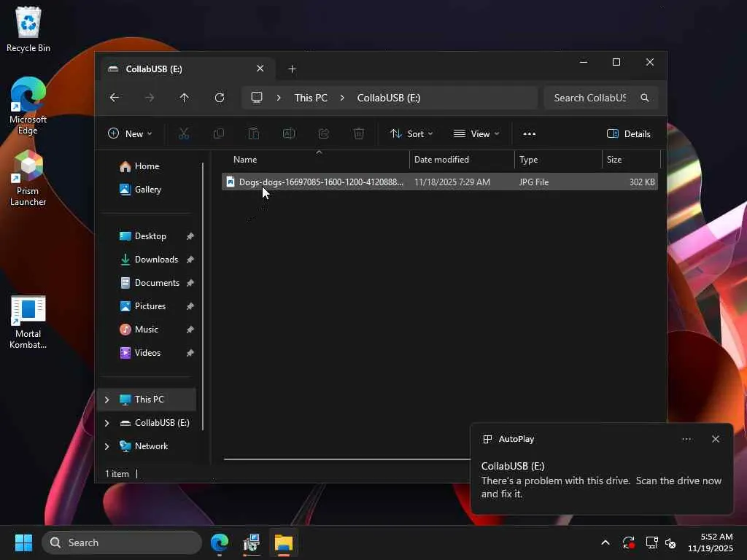
Task: Open Pictures quick access folder
Action: coord(150,306)
